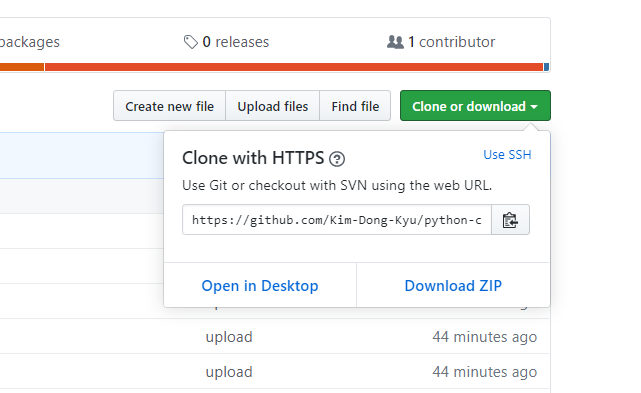
Task: Switch to Use SSH link
Action: pos(507,155)
